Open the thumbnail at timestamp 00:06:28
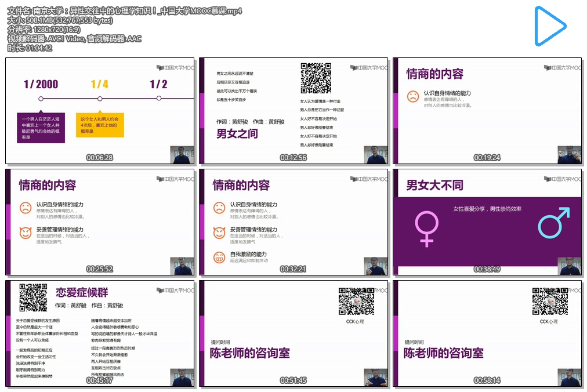This screenshot has height=392, width=587. (x=100, y=111)
